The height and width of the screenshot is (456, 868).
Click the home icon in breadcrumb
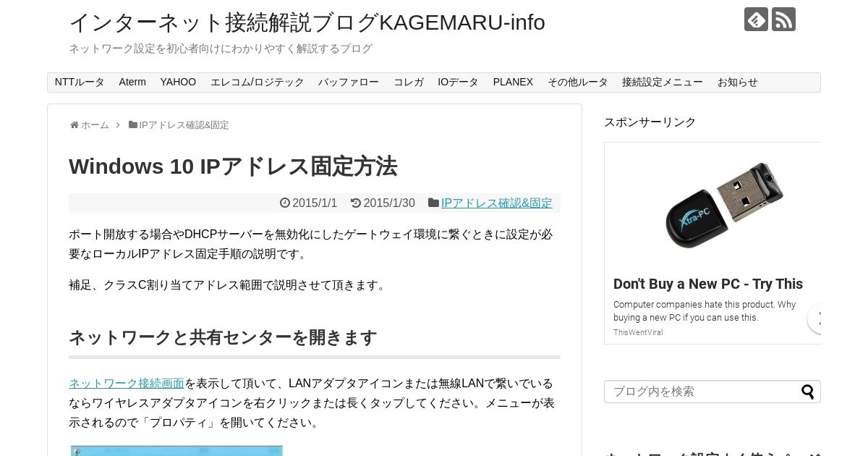pos(74,125)
